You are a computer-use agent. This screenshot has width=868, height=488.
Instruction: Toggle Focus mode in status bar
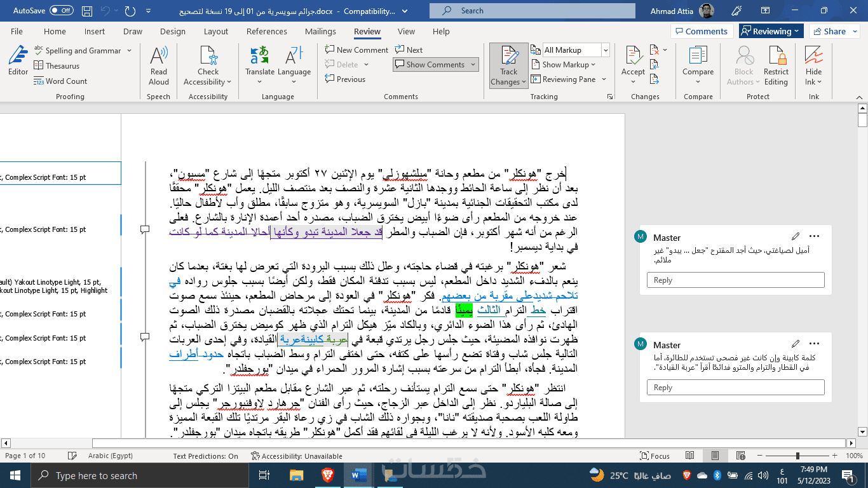656,456
